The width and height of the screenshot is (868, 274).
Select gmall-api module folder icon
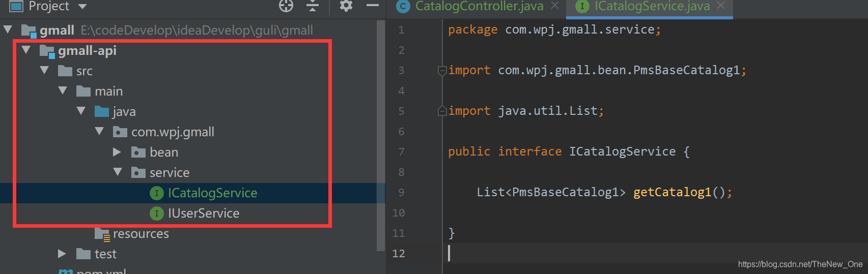point(47,51)
